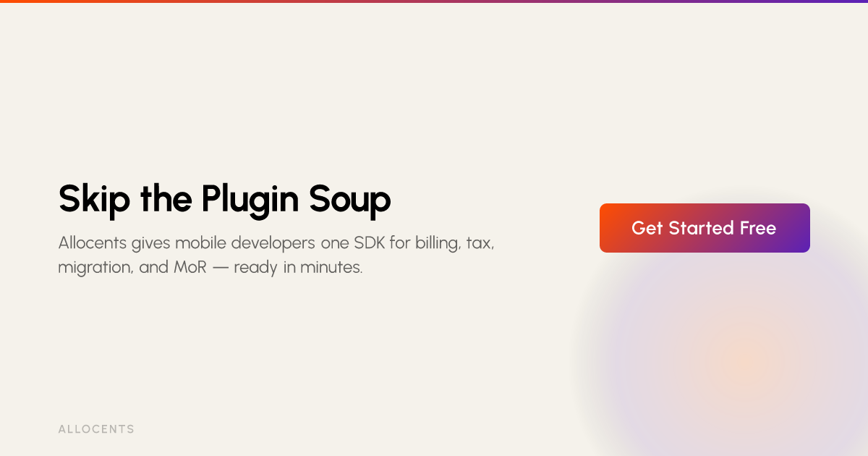Viewport: 868px width, 456px height.
Task: Click the Get Started Free button
Action: pyautogui.click(x=705, y=228)
